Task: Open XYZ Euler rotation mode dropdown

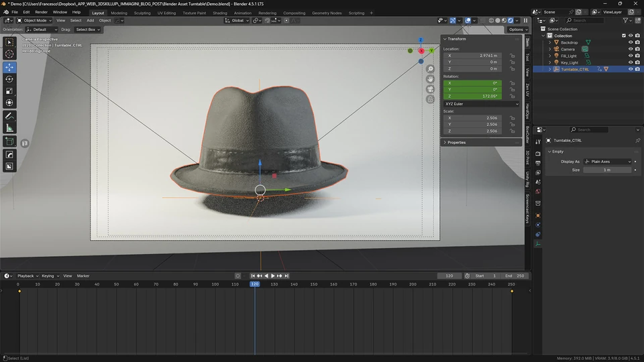Action: (x=482, y=104)
